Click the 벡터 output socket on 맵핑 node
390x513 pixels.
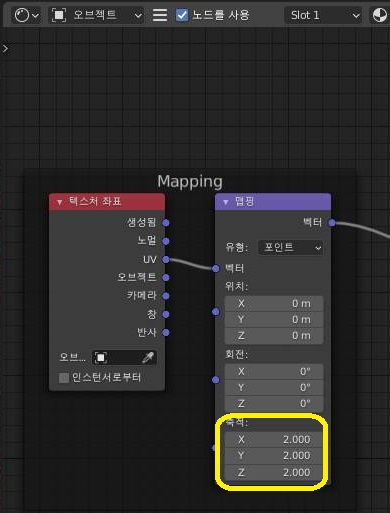point(332,223)
